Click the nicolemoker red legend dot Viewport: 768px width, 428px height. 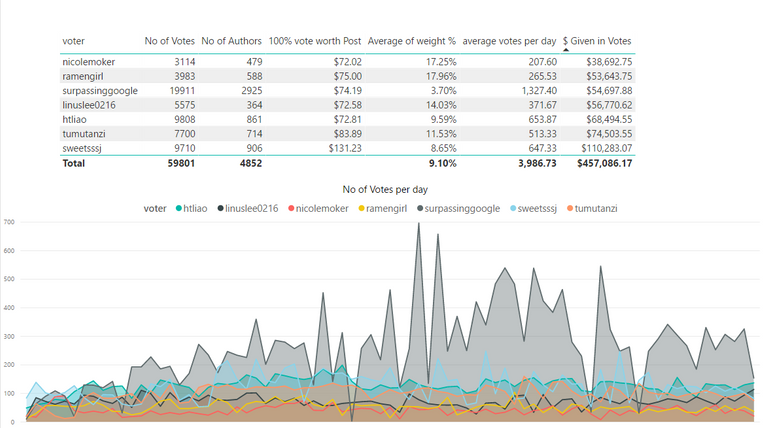[291, 209]
